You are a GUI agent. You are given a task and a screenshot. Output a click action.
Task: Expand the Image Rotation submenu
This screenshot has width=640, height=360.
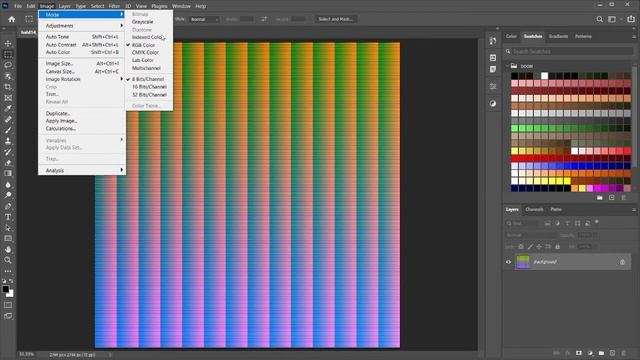[x=82, y=79]
